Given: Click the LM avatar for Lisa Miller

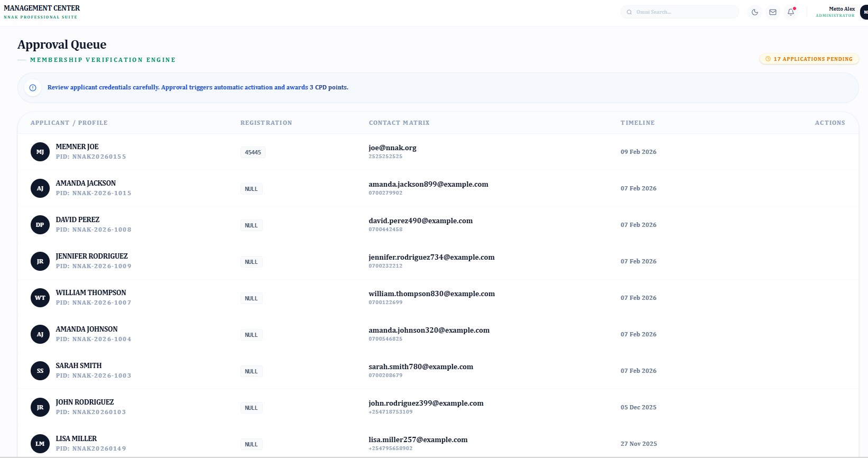Looking at the screenshot, I should click(x=40, y=444).
